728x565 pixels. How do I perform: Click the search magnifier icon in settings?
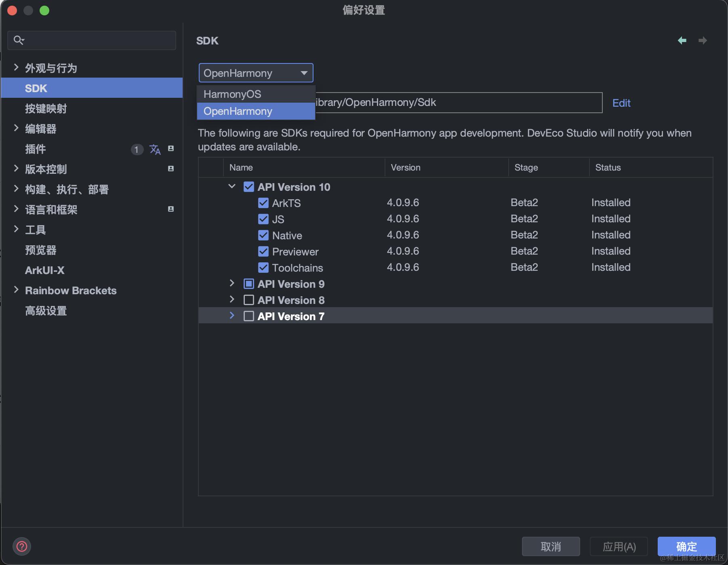(19, 40)
